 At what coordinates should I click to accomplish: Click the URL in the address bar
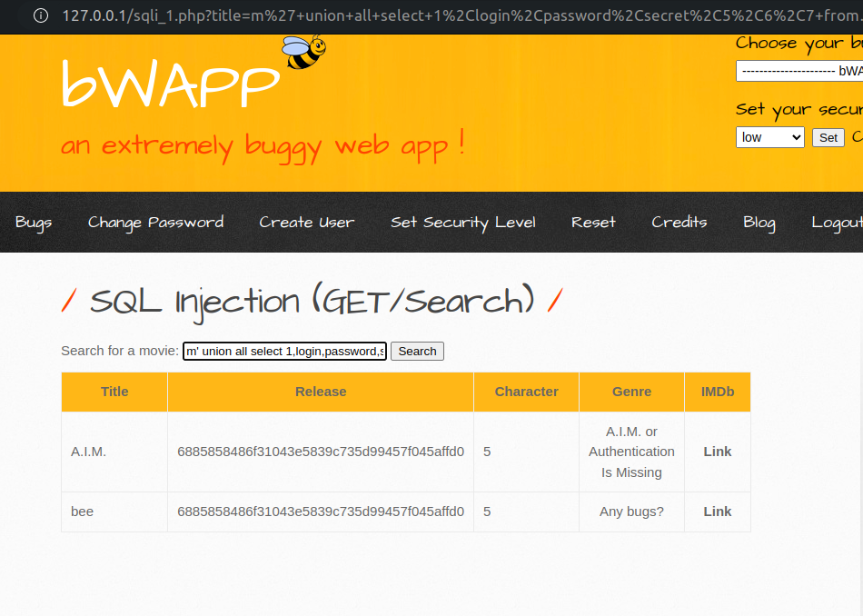[x=461, y=15]
